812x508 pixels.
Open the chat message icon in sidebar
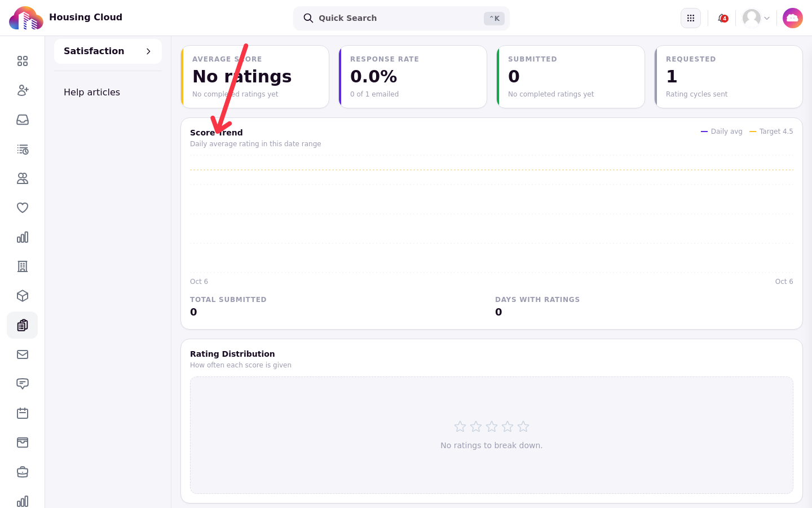(x=23, y=384)
